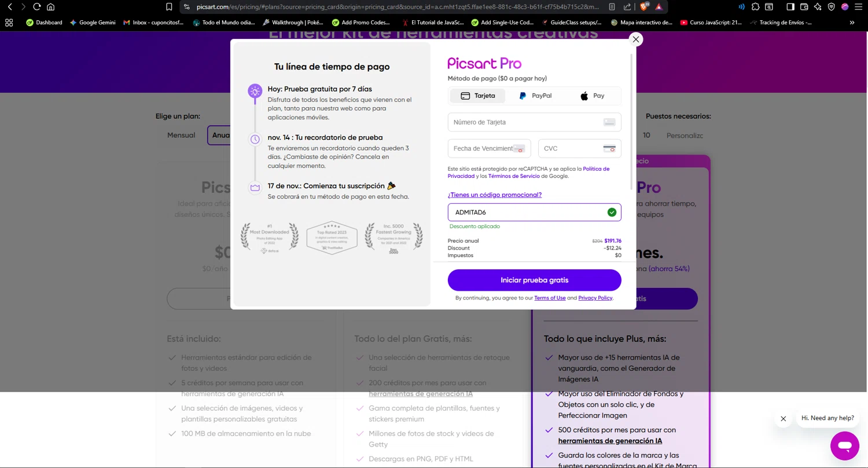Open the Extensions puzzle icon

point(755,7)
